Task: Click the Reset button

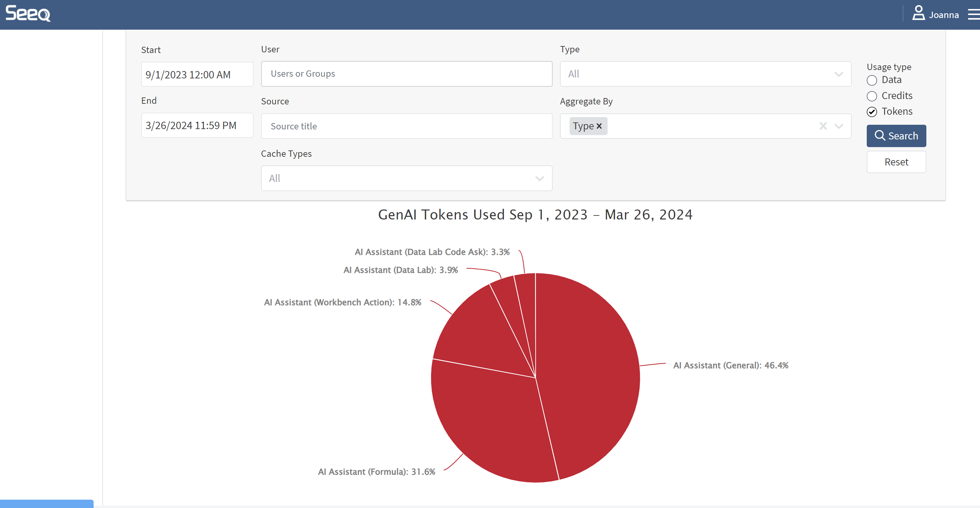Action: (896, 162)
